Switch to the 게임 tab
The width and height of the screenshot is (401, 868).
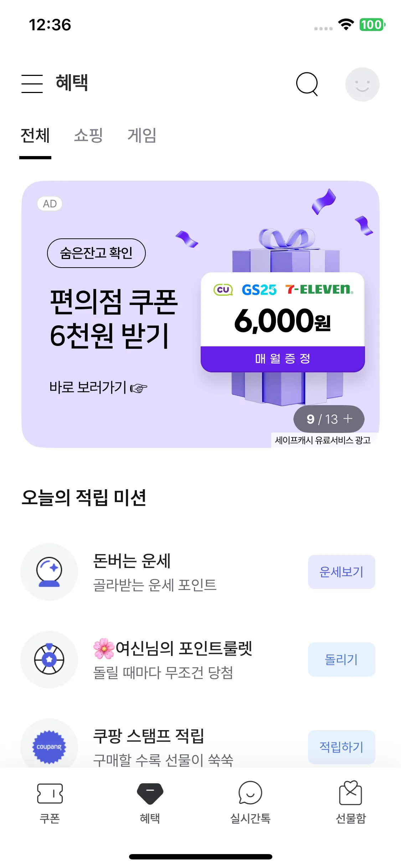click(142, 136)
